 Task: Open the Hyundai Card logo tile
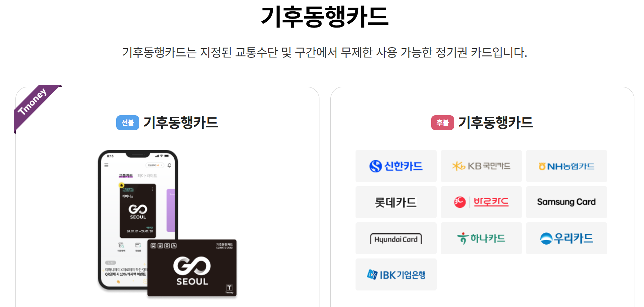(x=396, y=238)
